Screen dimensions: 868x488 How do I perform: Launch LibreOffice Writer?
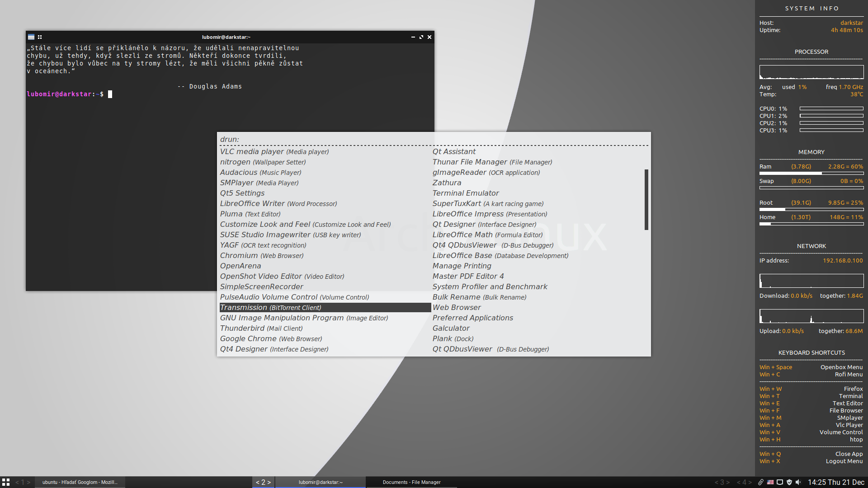[325, 204]
